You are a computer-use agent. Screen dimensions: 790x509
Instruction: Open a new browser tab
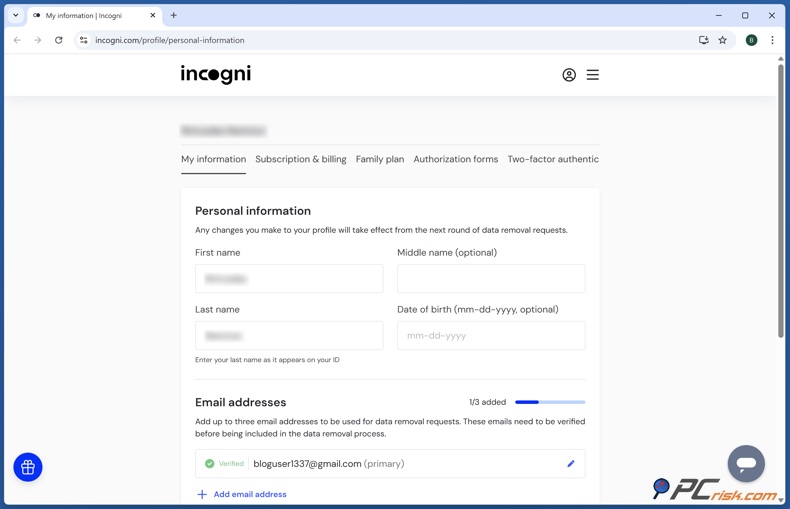tap(174, 16)
